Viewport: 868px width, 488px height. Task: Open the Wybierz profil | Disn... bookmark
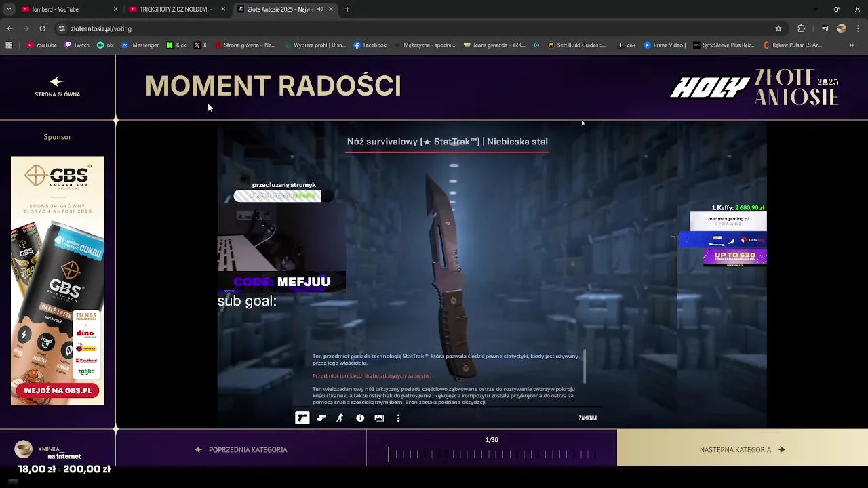(315, 45)
